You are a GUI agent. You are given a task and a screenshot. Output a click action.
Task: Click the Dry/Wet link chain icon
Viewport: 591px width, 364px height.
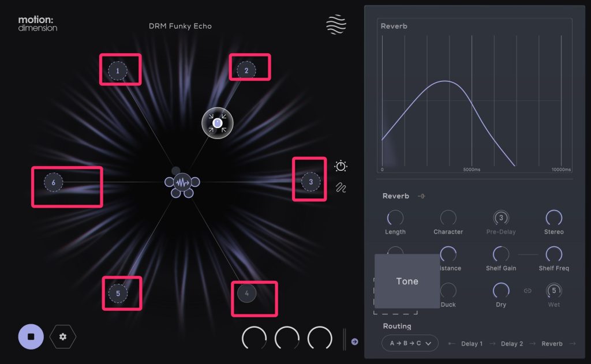[x=527, y=291]
